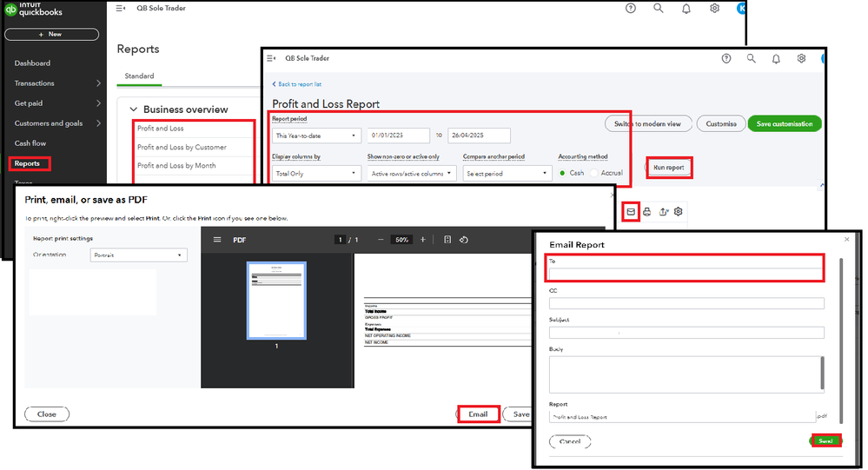The image size is (868, 470).
Task: Open Profit and Loss by Month report
Action: coord(176,166)
